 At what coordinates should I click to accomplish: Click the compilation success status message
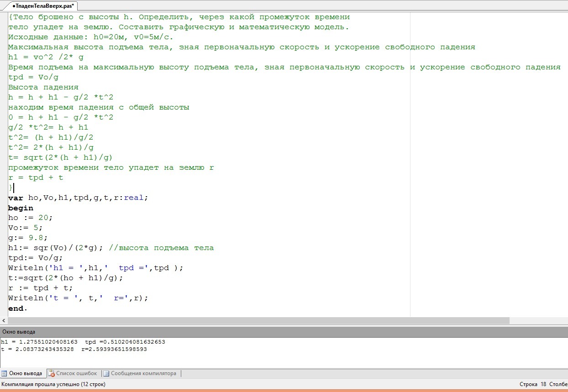point(53,384)
